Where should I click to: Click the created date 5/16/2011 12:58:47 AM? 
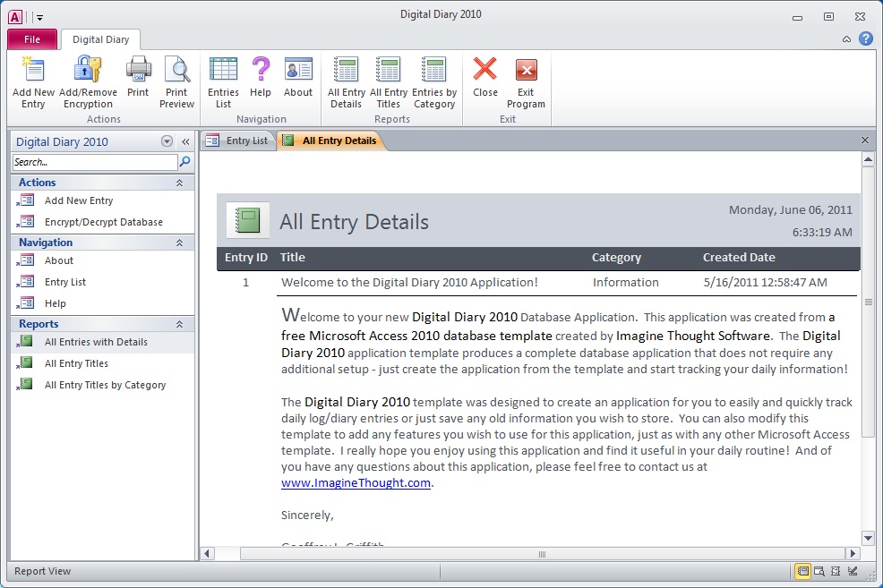pyautogui.click(x=766, y=283)
